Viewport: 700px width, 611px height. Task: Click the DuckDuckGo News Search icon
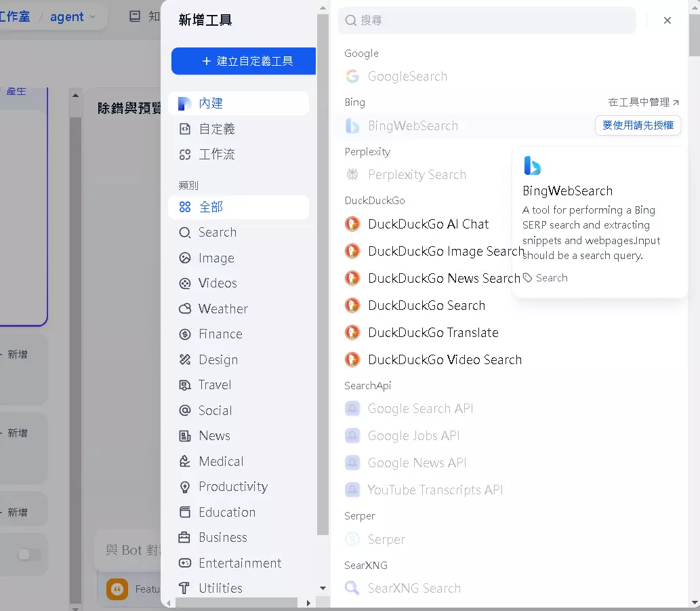(352, 278)
